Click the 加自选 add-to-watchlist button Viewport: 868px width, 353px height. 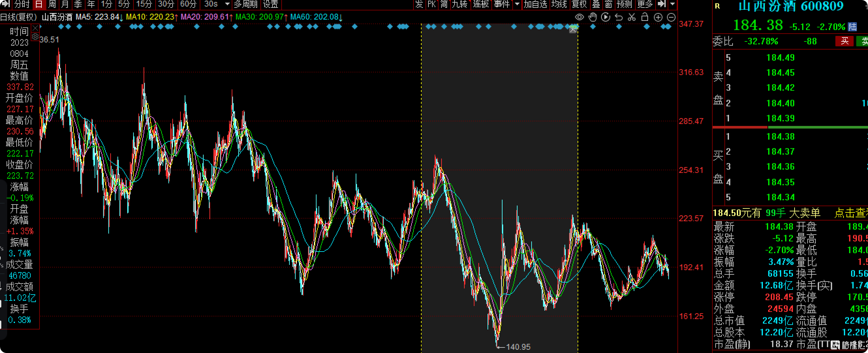pyautogui.click(x=535, y=4)
